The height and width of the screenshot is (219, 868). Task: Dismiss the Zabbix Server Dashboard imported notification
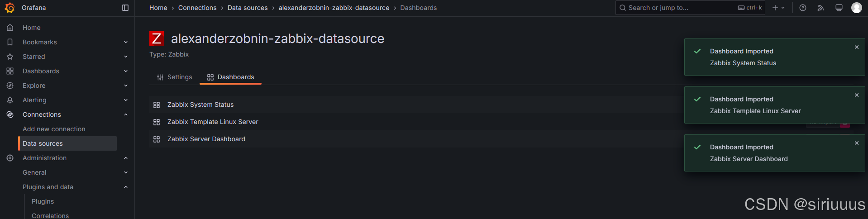click(x=857, y=143)
